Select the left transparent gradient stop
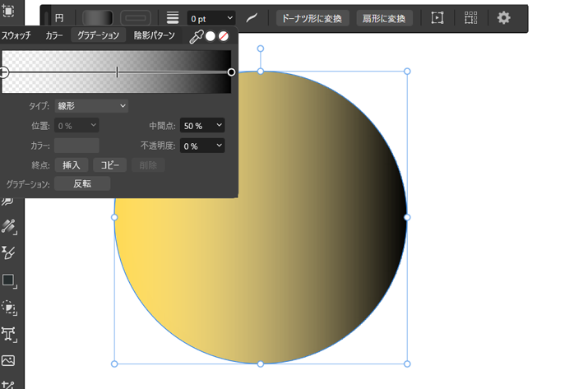The height and width of the screenshot is (389, 588). pyautogui.click(x=3, y=72)
